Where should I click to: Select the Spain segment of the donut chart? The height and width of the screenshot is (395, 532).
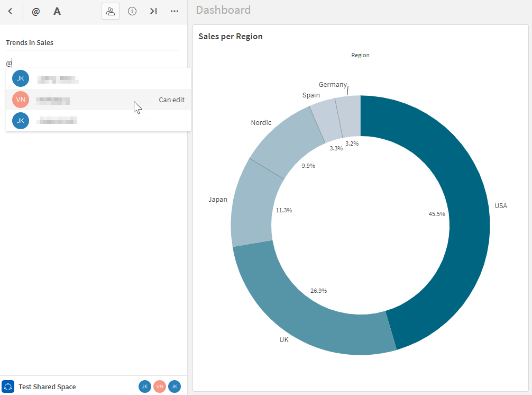(325, 120)
